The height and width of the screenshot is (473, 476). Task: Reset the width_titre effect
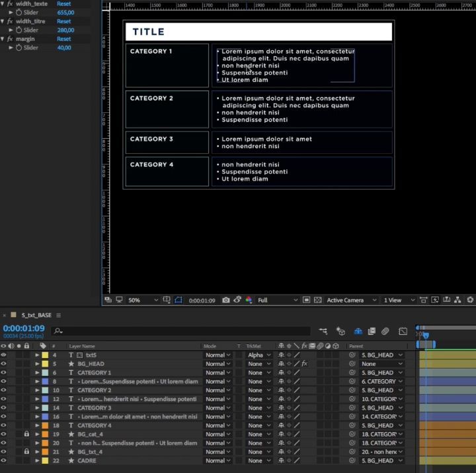click(x=63, y=21)
